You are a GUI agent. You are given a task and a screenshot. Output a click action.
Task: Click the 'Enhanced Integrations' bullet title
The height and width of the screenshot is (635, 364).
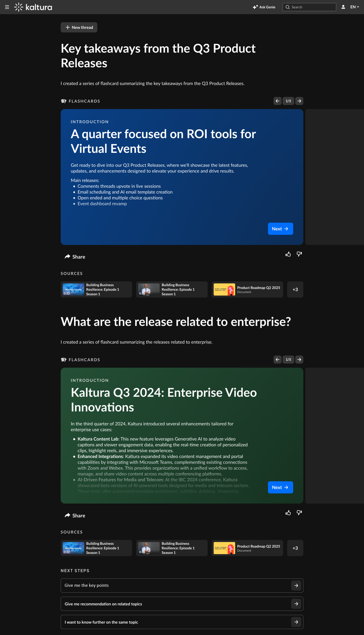pyautogui.click(x=100, y=456)
